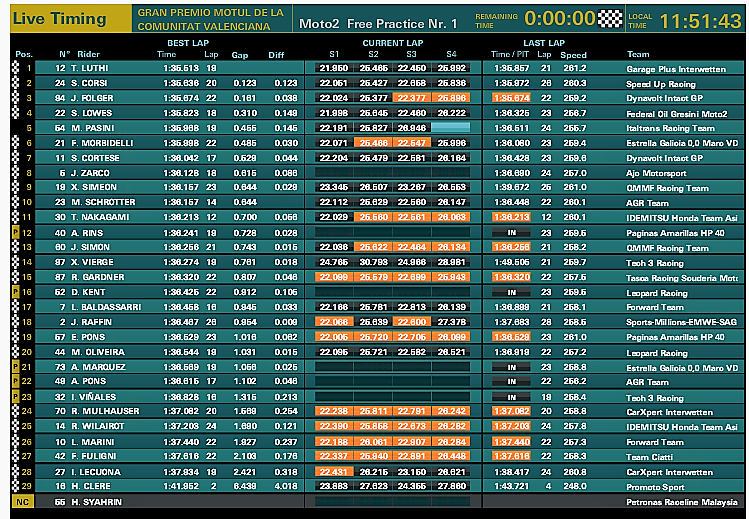Click the IN pit badge in D. KENT row
Image resolution: width=749 pixels, height=519 pixels.
coord(512,292)
